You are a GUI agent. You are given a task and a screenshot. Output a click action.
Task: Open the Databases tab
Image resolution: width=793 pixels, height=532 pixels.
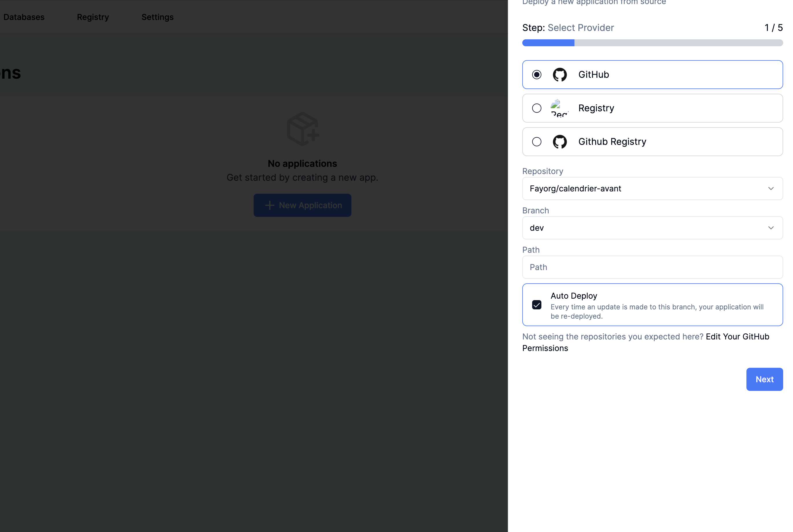pos(24,17)
